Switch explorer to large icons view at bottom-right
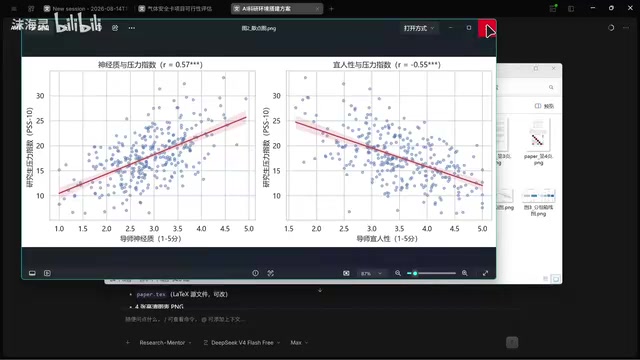 click(x=556, y=279)
